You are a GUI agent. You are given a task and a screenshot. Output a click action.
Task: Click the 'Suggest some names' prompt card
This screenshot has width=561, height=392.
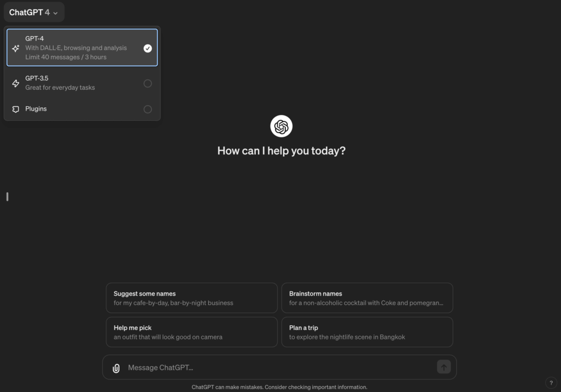(x=192, y=298)
